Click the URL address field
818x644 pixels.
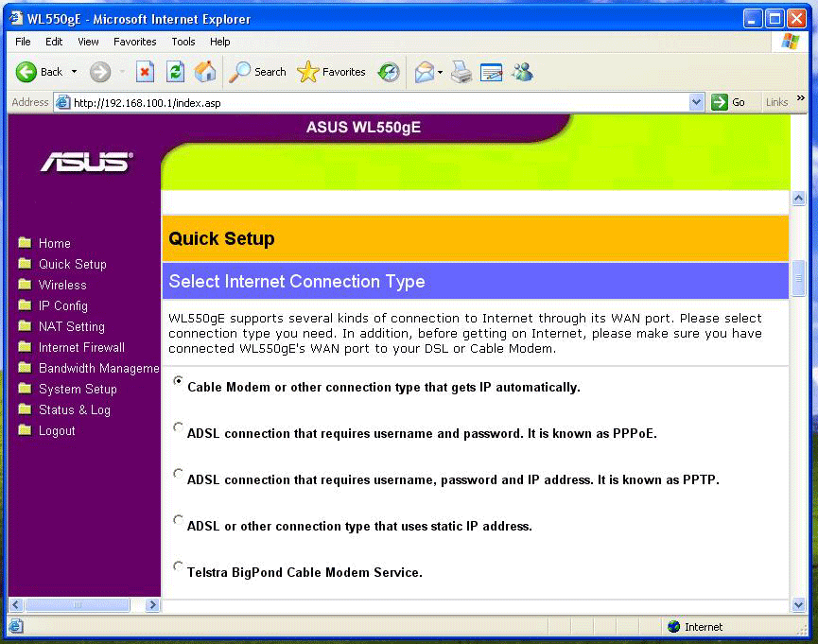click(x=380, y=103)
